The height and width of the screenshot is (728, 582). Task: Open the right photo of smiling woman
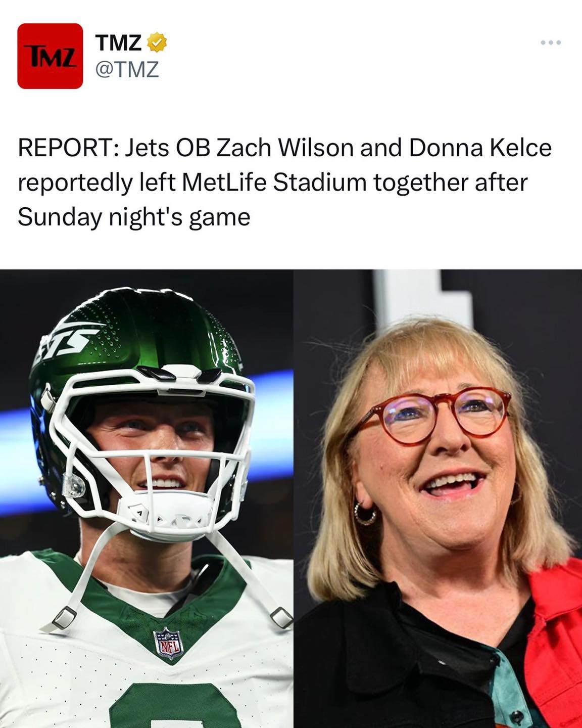pos(438,498)
